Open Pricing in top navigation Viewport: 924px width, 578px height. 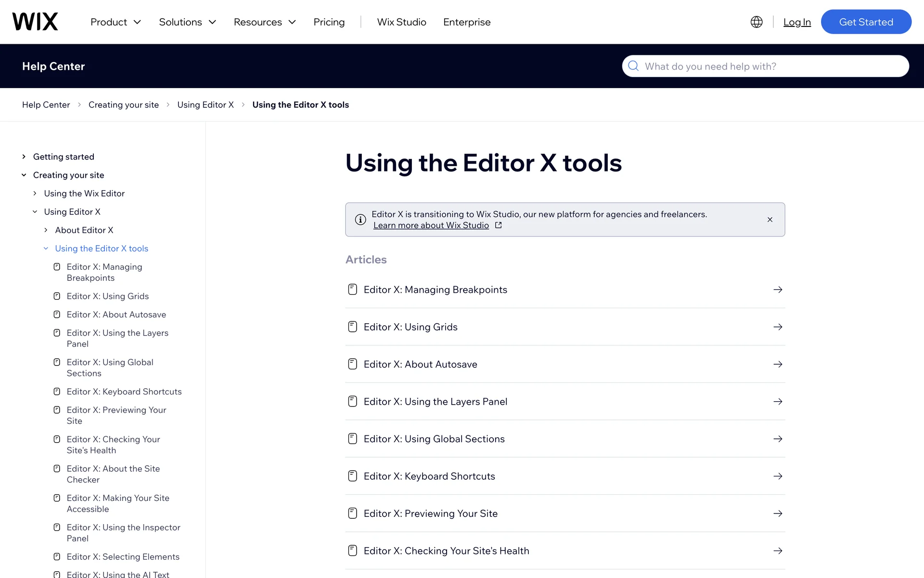(x=329, y=22)
